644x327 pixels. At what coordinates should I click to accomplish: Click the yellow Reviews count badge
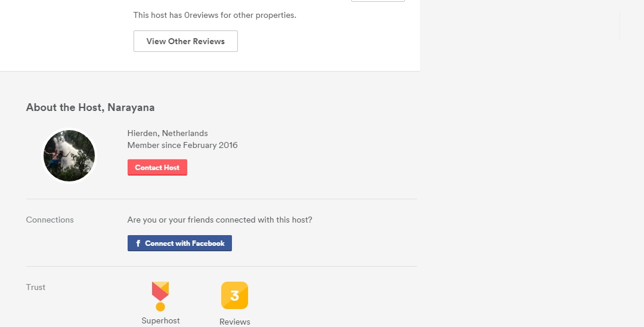click(234, 295)
